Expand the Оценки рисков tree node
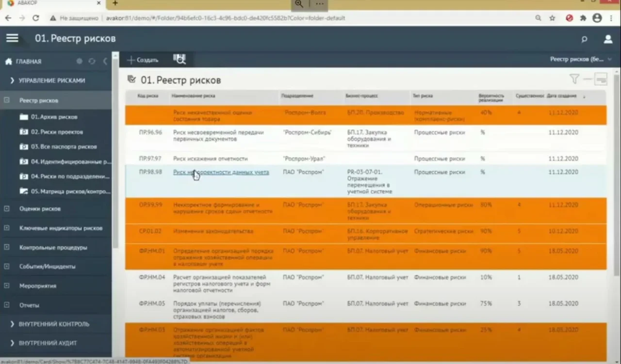This screenshot has height=364, width=621. (x=7, y=209)
